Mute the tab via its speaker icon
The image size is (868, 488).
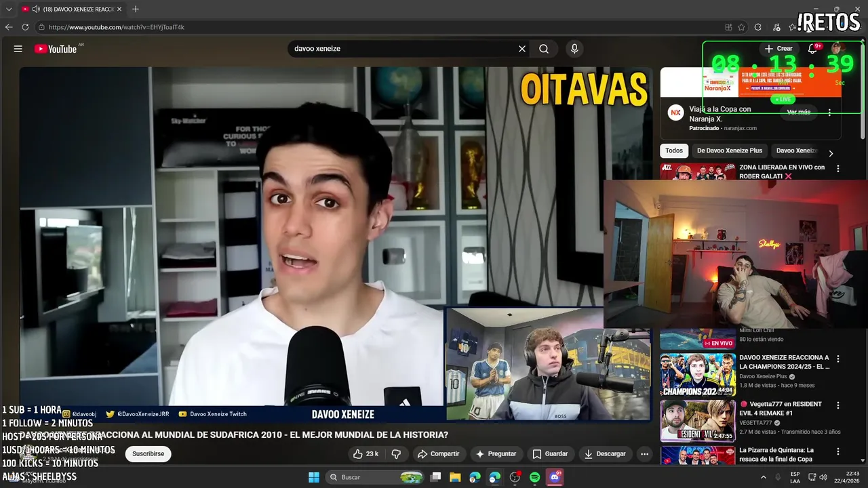[x=35, y=9]
